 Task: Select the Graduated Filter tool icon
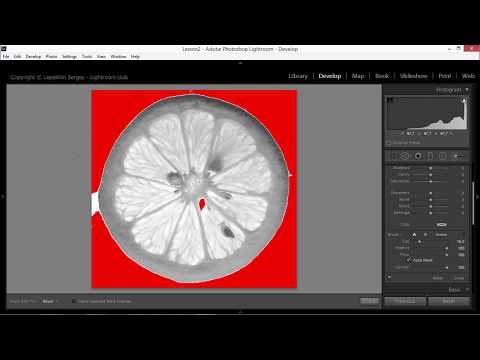[430, 156]
